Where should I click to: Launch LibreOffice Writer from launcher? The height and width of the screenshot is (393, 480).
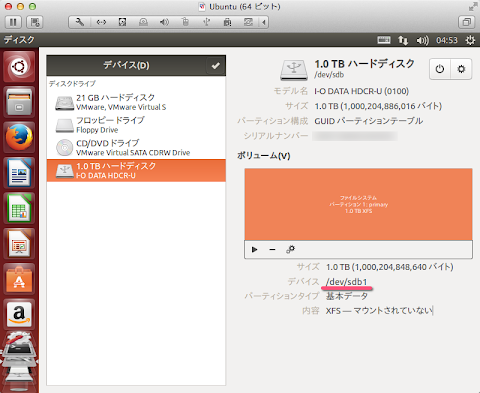(x=19, y=173)
